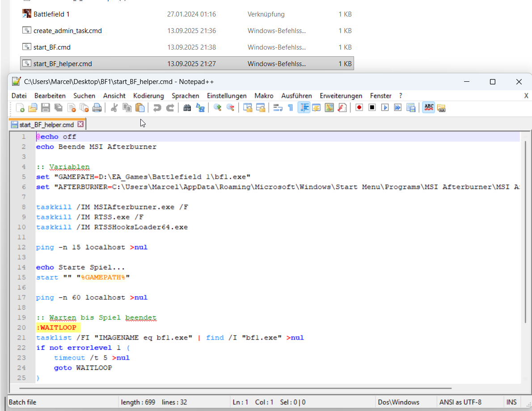Click the vertical scrollbar of the editor
Screen dimensions: 532x411
525,232
